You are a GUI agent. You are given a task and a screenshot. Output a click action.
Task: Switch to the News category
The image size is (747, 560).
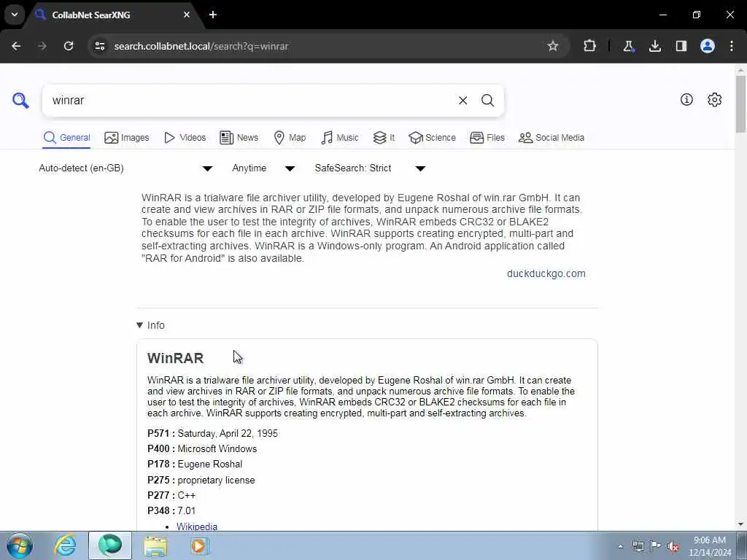(239, 138)
